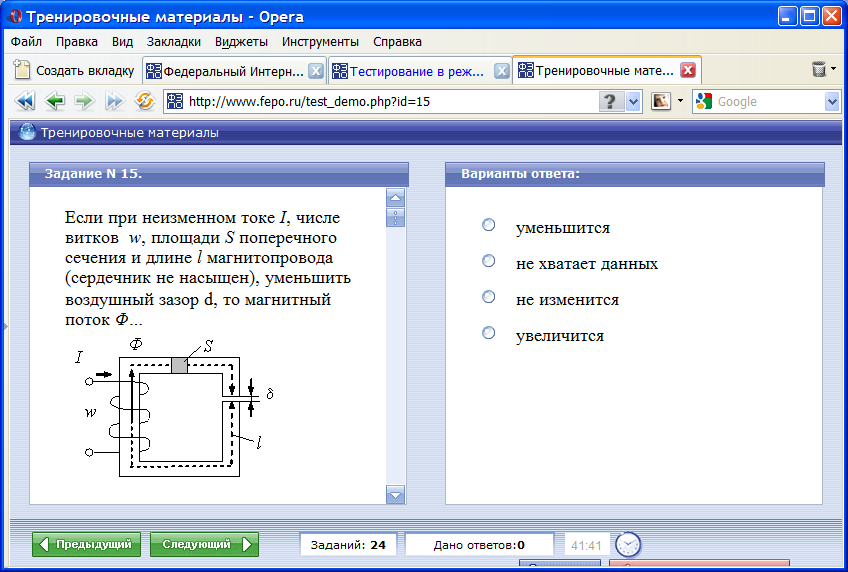This screenshot has height=572, width=848.
Task: Go back with the green left arrow
Action: pyautogui.click(x=55, y=101)
